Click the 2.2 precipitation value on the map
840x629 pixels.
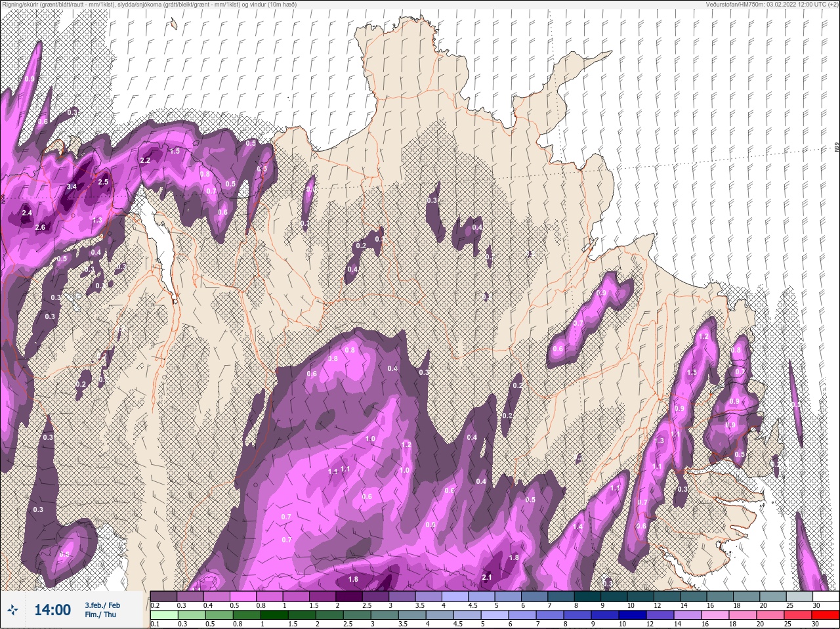146,161
